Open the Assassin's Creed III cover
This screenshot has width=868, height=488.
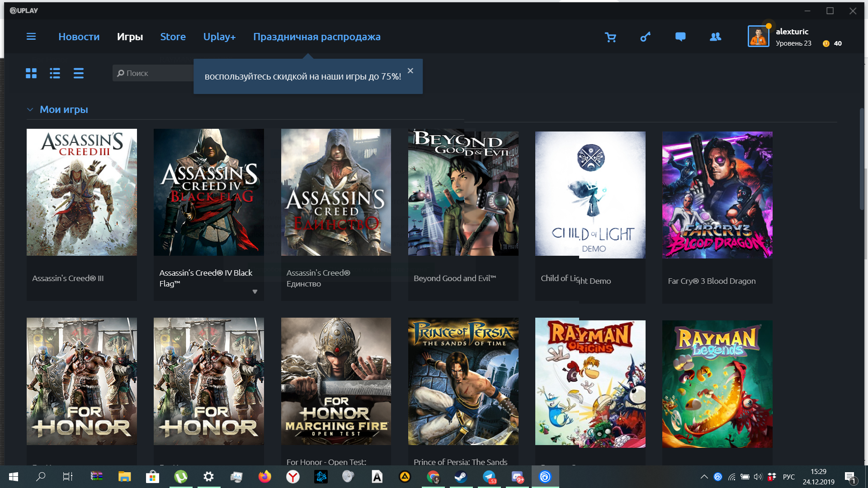[82, 192]
